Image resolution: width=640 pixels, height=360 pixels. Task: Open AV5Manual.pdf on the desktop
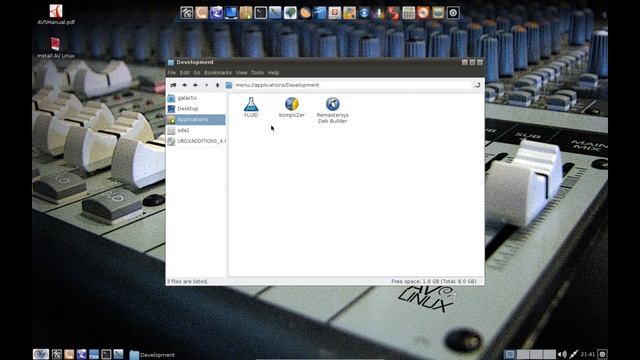click(x=56, y=15)
